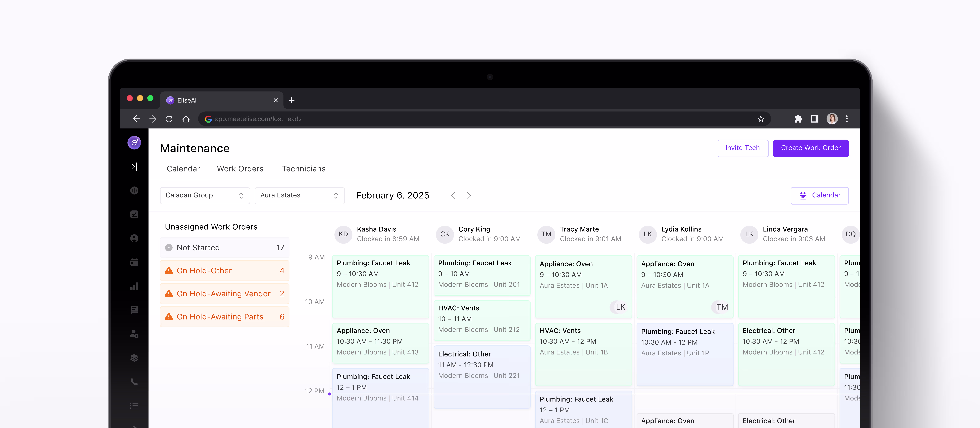The height and width of the screenshot is (428, 980).
Task: Click the browser address bar
Action: pyautogui.click(x=484, y=119)
